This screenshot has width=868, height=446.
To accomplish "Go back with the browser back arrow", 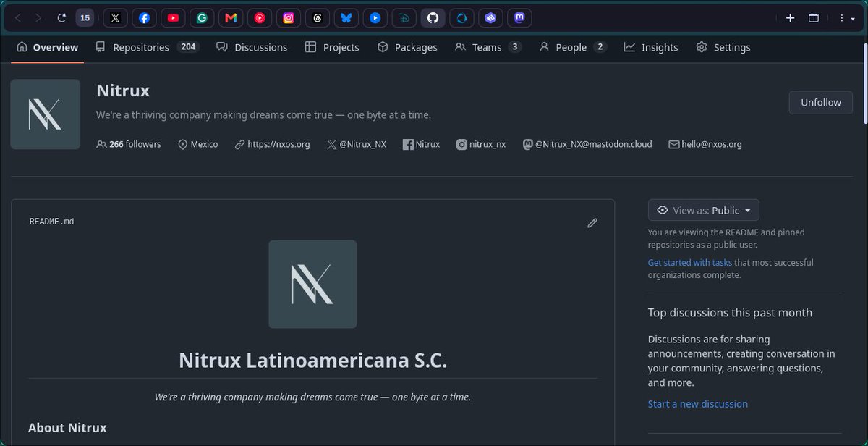I will 18,18.
